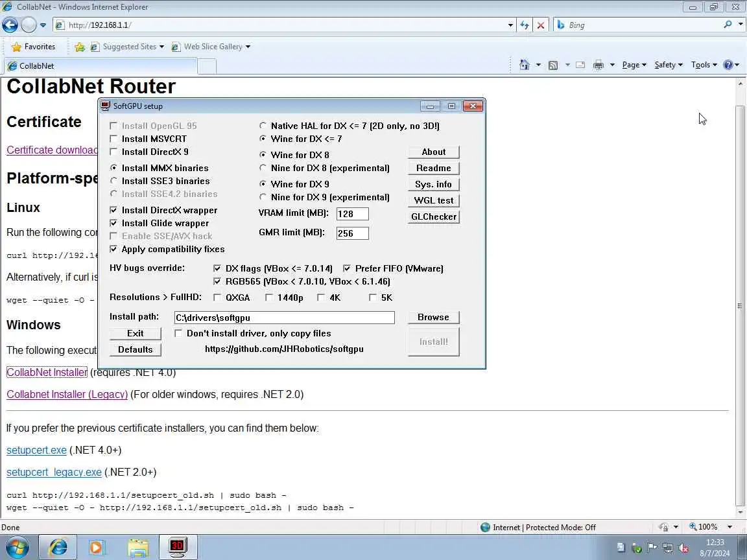Expand the Suggested Sites dropdown
Viewport: 747px width, 560px height.
tap(162, 47)
